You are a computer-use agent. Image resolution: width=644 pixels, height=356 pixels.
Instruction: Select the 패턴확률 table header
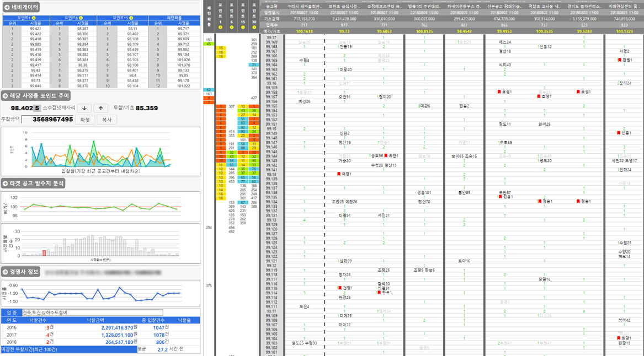[x=174, y=18]
